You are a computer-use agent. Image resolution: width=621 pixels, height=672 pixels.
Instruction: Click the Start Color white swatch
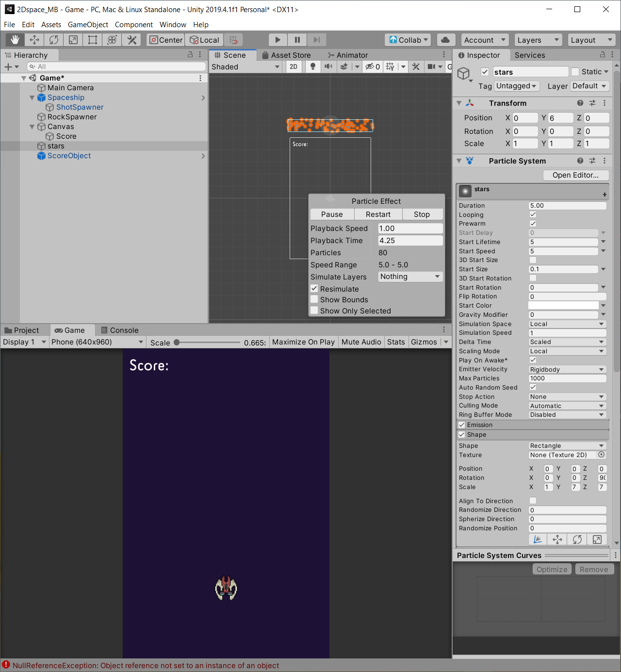(563, 305)
